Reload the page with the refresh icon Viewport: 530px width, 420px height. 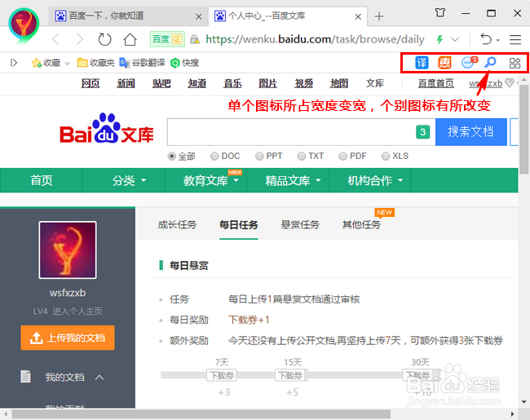[x=104, y=39]
